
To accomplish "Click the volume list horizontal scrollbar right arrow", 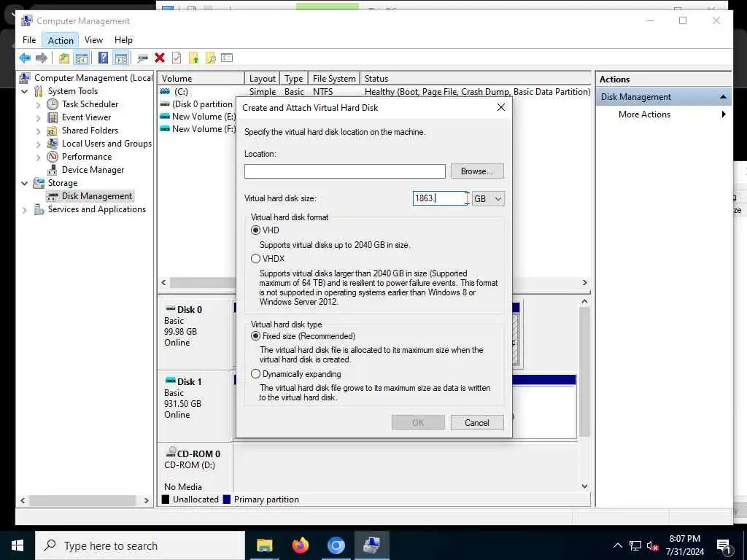I will click(584, 283).
